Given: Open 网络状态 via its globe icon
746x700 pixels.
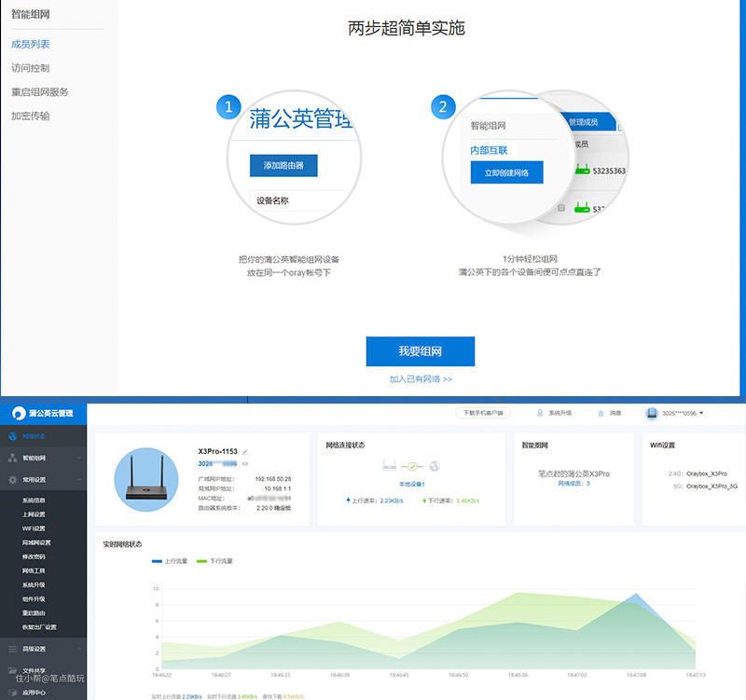Looking at the screenshot, I should click(x=13, y=436).
